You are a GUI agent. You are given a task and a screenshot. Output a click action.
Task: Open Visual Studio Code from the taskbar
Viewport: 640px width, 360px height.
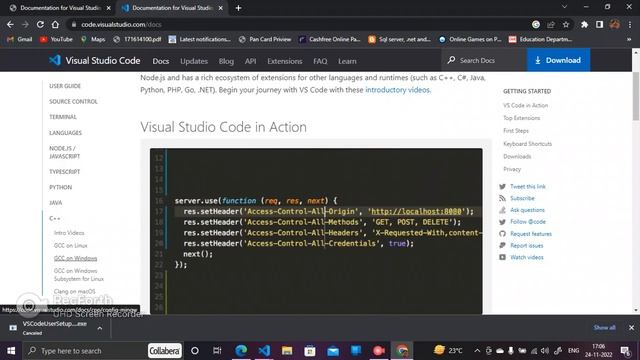tap(264, 351)
